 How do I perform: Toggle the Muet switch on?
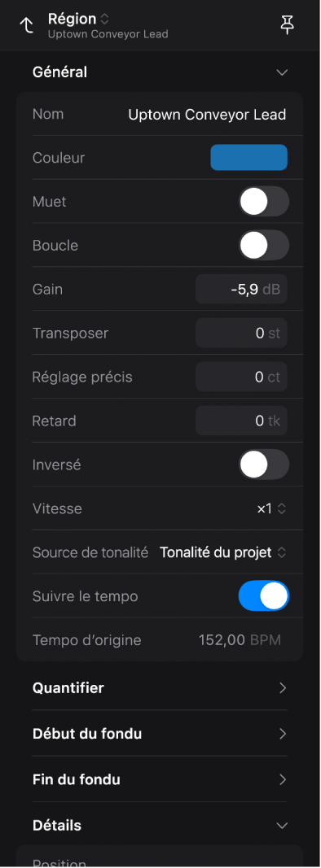pyautogui.click(x=264, y=202)
